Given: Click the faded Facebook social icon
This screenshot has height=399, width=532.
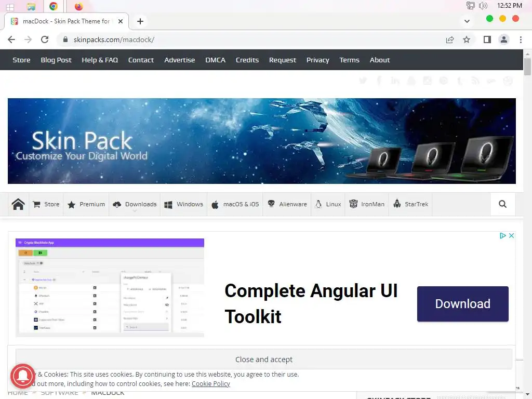Looking at the screenshot, I should coord(379,81).
